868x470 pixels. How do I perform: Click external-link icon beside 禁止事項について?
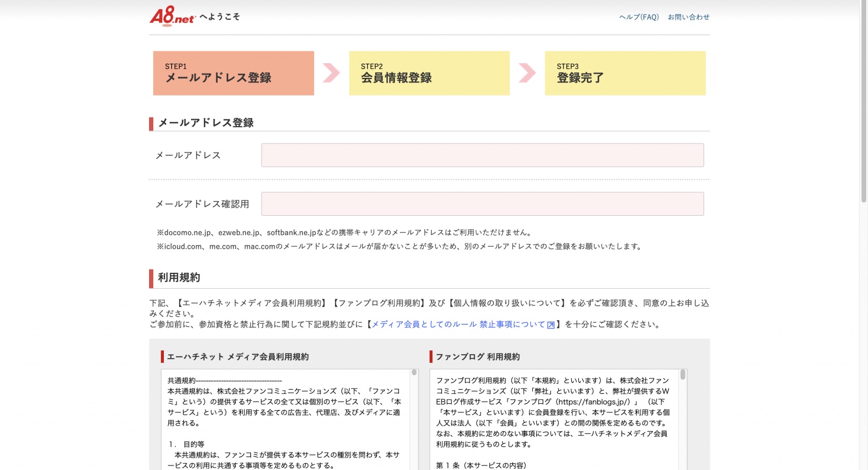click(x=551, y=325)
